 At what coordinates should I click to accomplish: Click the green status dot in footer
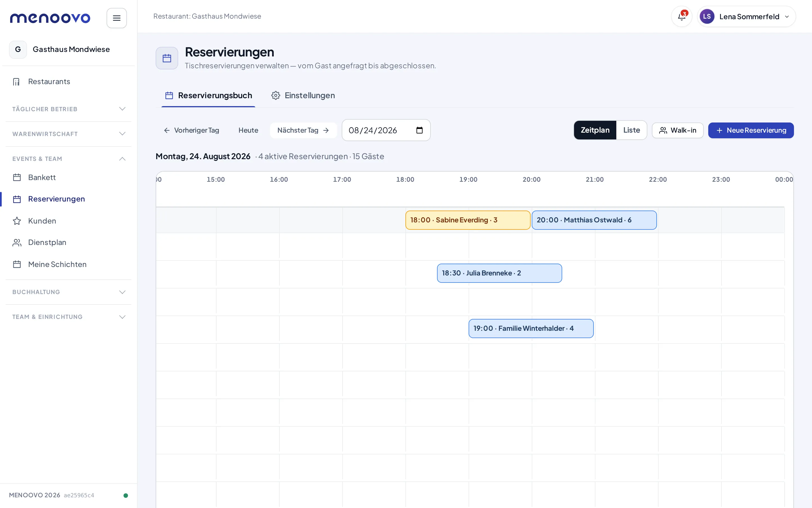(126, 495)
